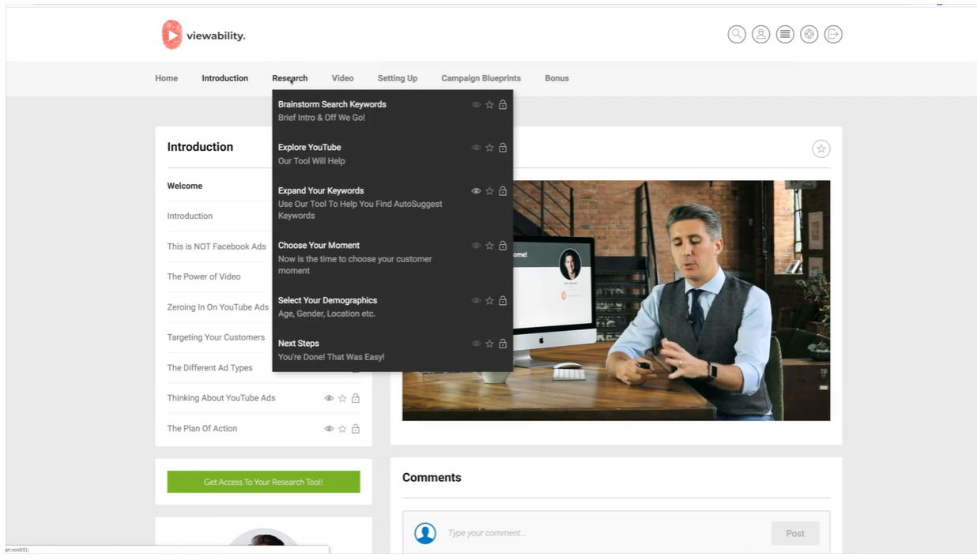Click the search magnifier icon in header
Image resolution: width=977 pixels, height=560 pixels.
click(x=737, y=34)
